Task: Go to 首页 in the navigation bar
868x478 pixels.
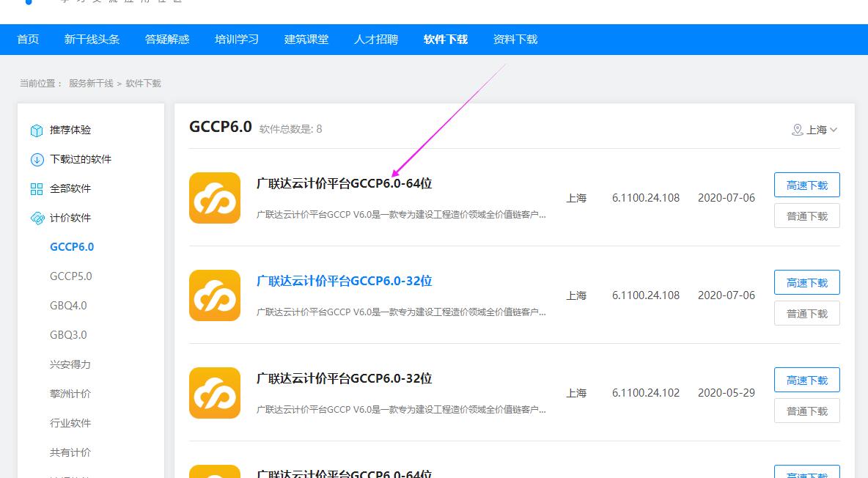Action: [x=28, y=40]
